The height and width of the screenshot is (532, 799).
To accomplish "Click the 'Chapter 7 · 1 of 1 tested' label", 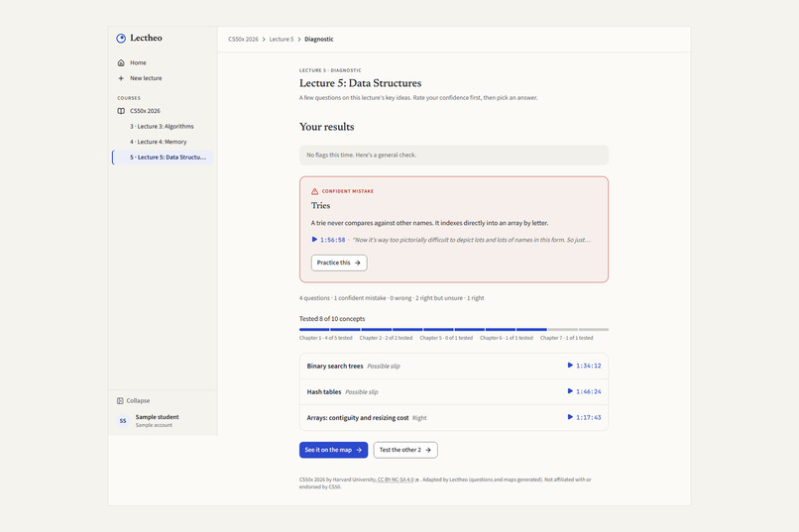I will pyautogui.click(x=566, y=338).
